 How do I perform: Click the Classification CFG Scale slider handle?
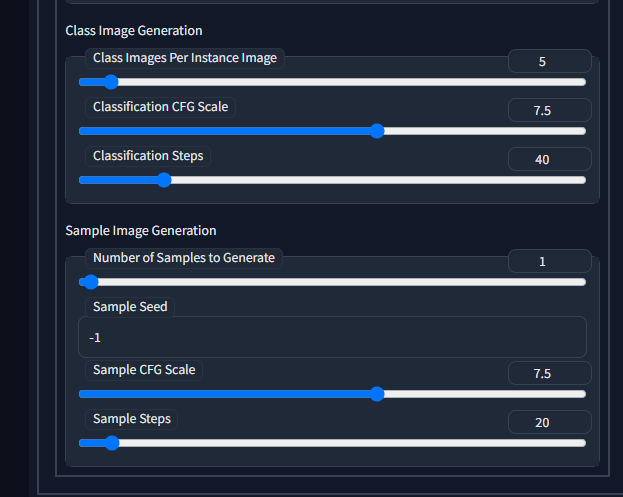(377, 131)
